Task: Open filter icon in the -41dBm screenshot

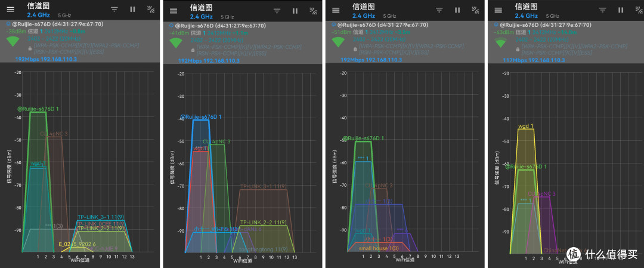Action: [x=277, y=11]
